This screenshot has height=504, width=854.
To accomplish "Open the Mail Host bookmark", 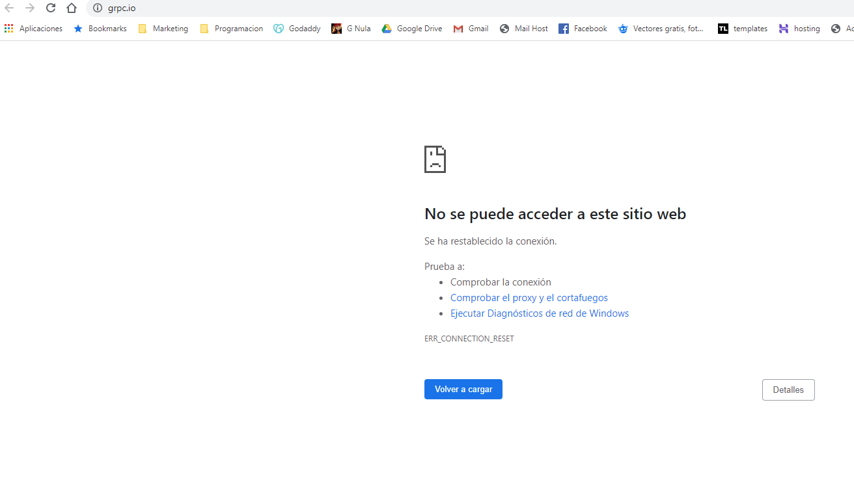I will [x=524, y=29].
